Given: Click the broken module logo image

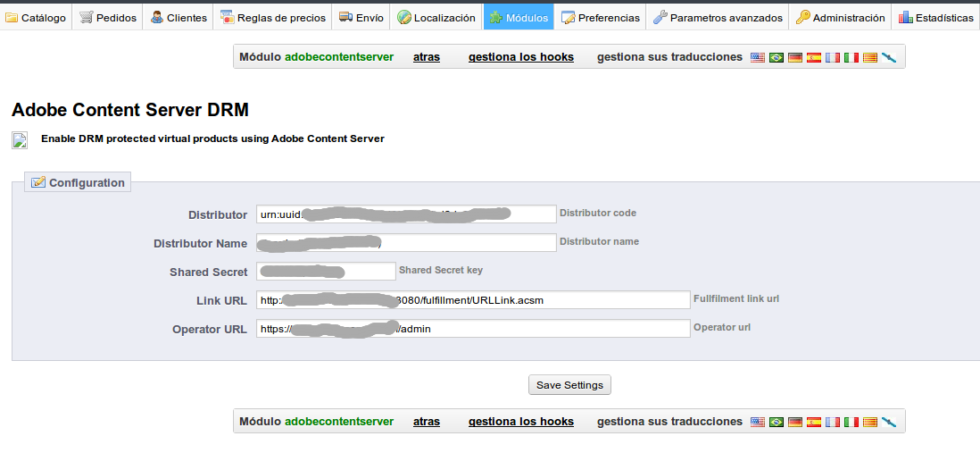Looking at the screenshot, I should point(20,140).
